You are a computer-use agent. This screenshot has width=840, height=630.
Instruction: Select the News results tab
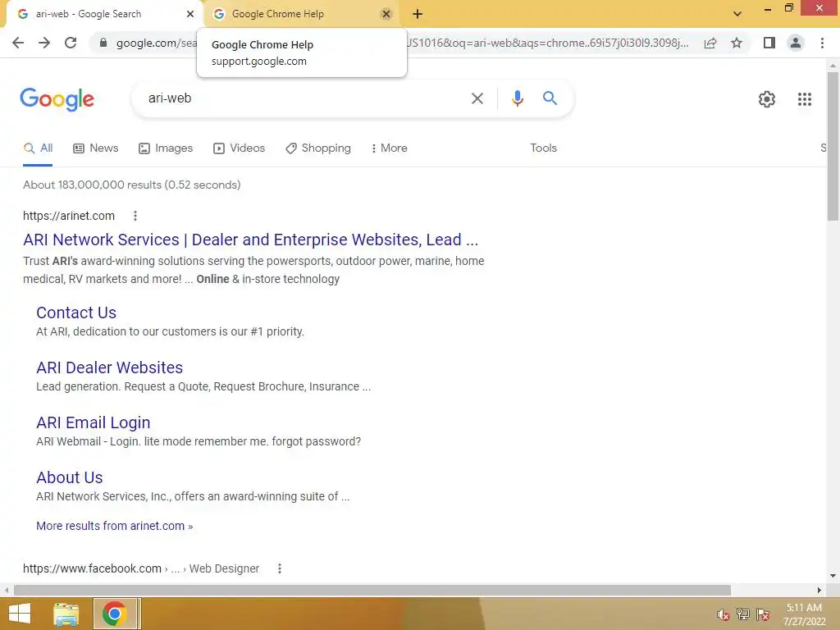(x=96, y=148)
